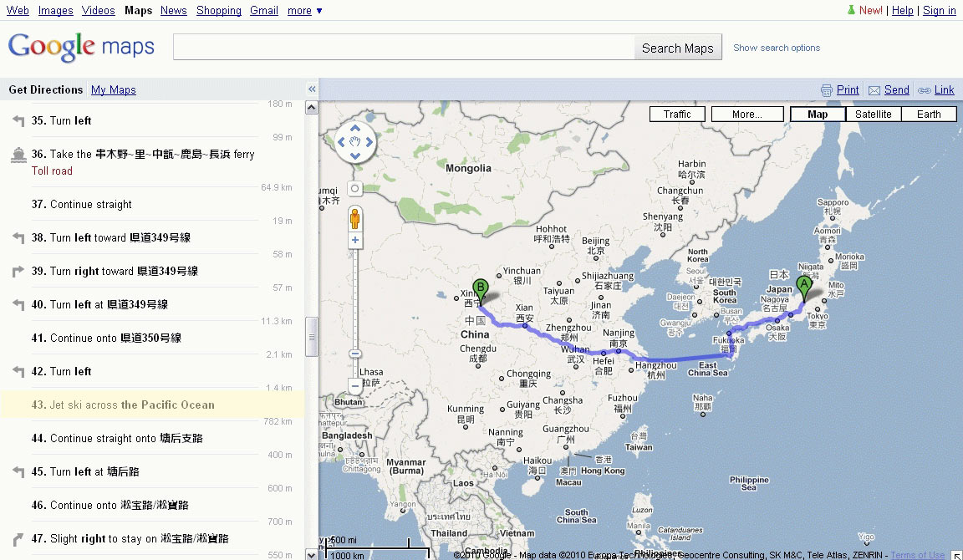Go to Images in top navigation

point(55,11)
